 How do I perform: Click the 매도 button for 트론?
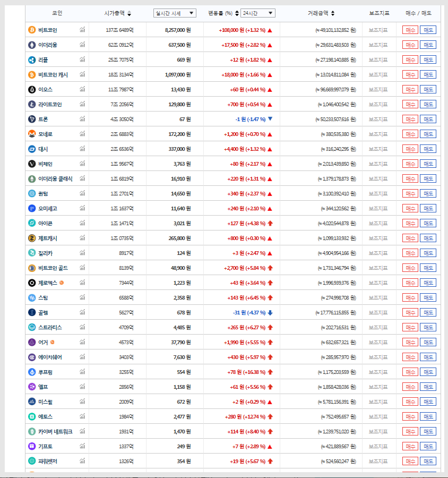(428, 119)
